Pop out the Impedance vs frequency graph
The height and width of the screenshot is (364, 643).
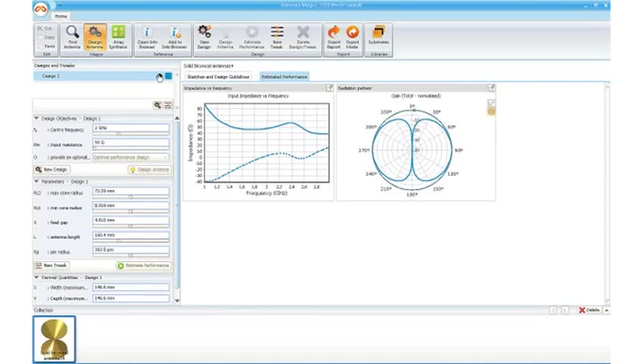329,88
